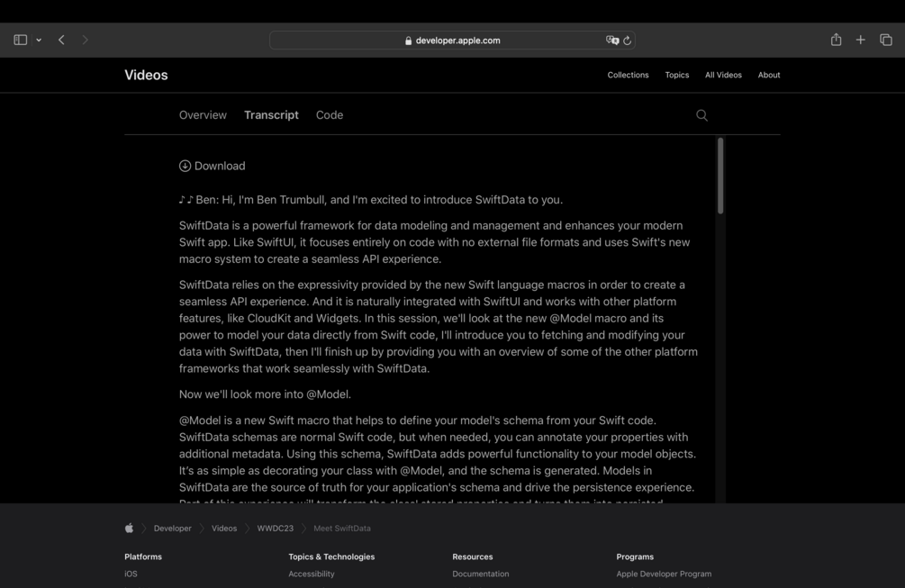Screen dimensions: 905x588
Task: Open About in the Videos nav
Action: pyautogui.click(x=769, y=75)
